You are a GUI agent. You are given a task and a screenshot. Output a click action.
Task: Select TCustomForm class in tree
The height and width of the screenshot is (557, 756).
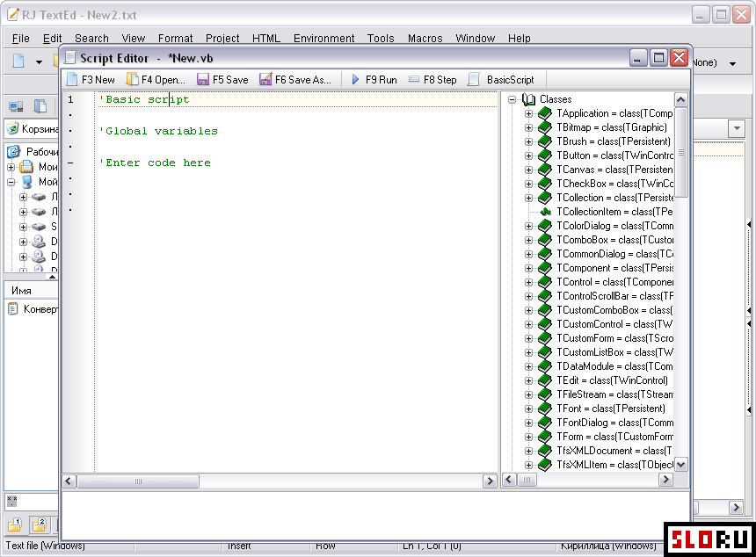pos(615,338)
